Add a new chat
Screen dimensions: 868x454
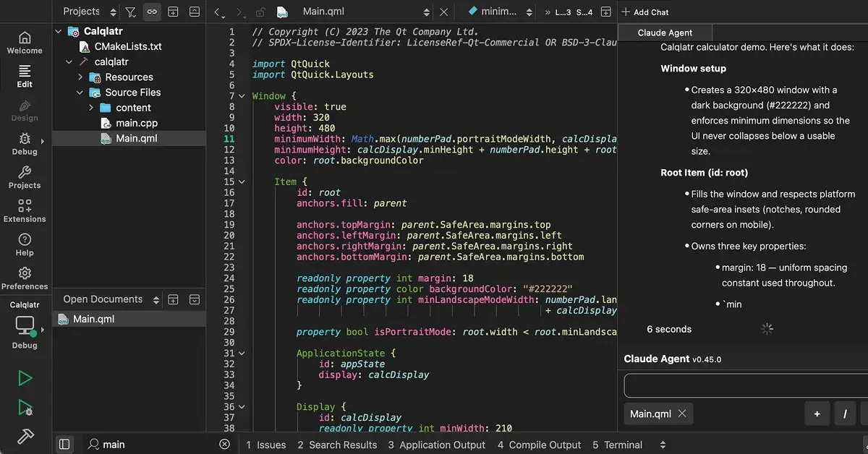click(x=645, y=12)
